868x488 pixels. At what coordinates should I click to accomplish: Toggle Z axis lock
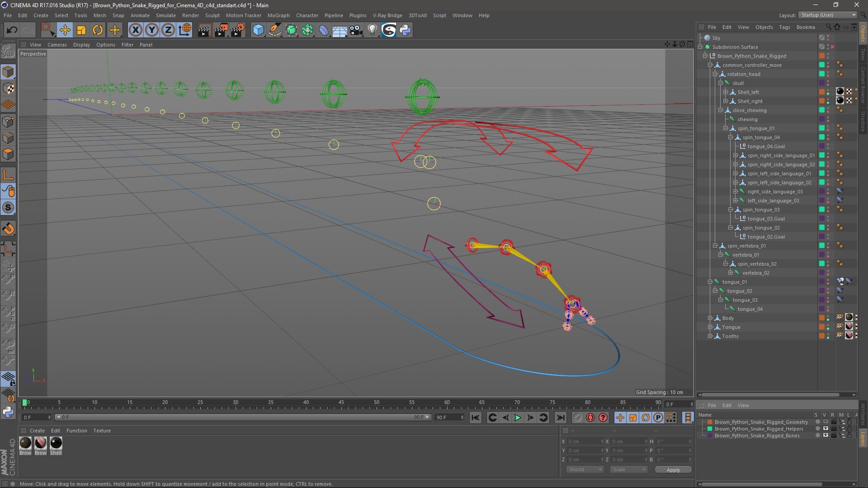168,30
